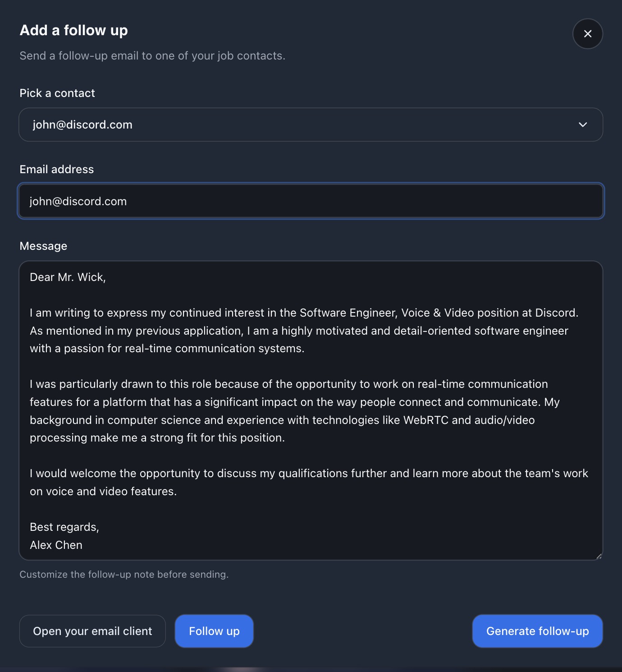Send with the Follow up button
This screenshot has width=622, height=672.
[214, 631]
